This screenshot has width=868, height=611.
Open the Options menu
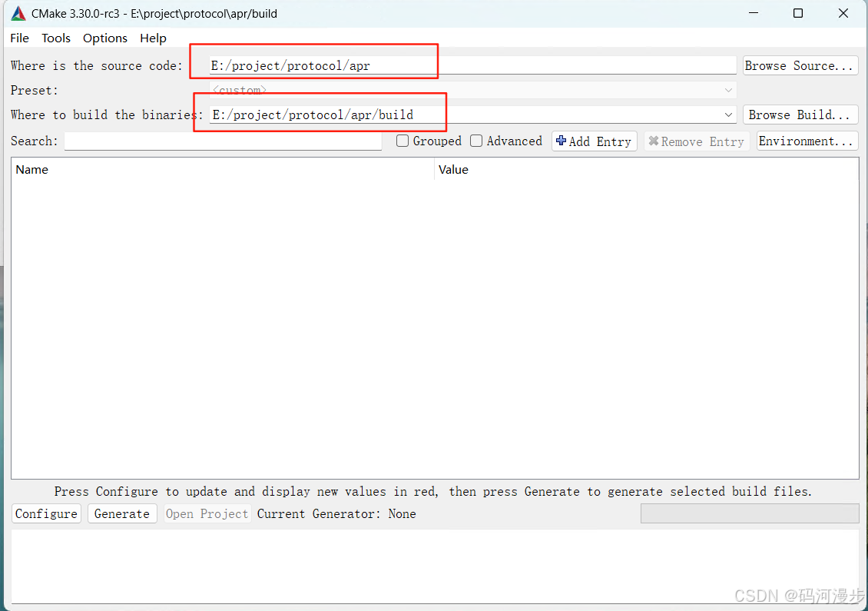pos(105,38)
